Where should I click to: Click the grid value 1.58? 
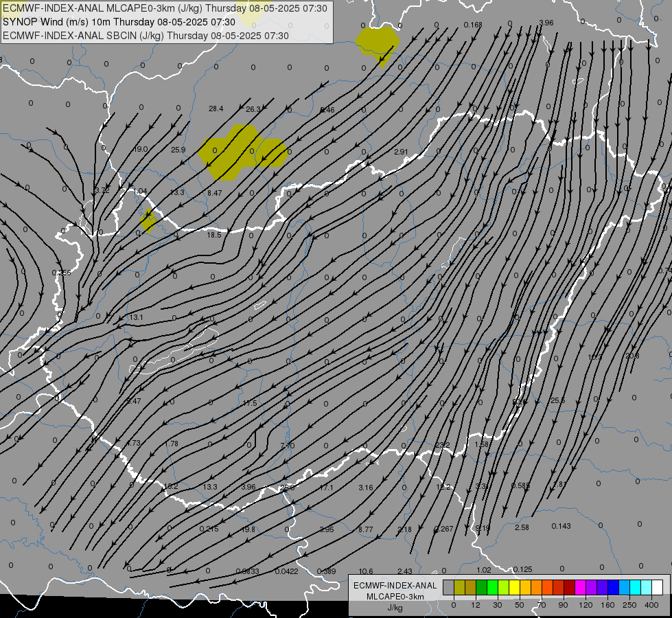pyautogui.click(x=482, y=444)
